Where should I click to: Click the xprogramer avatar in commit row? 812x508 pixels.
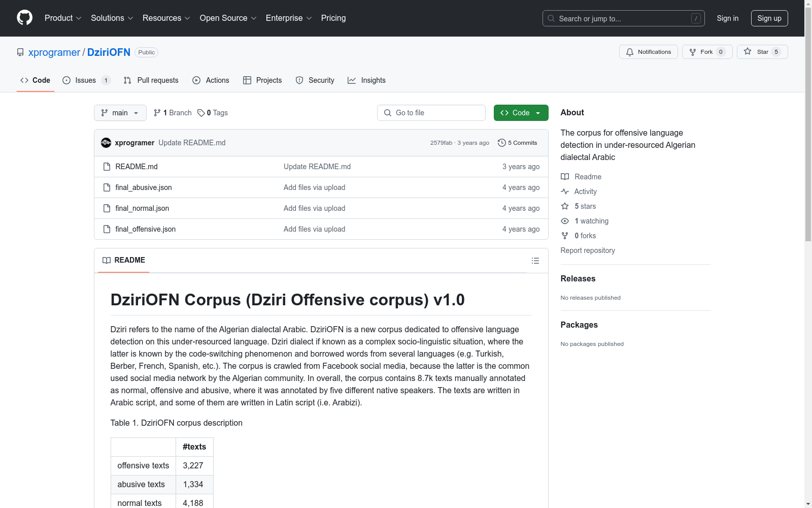pos(106,143)
